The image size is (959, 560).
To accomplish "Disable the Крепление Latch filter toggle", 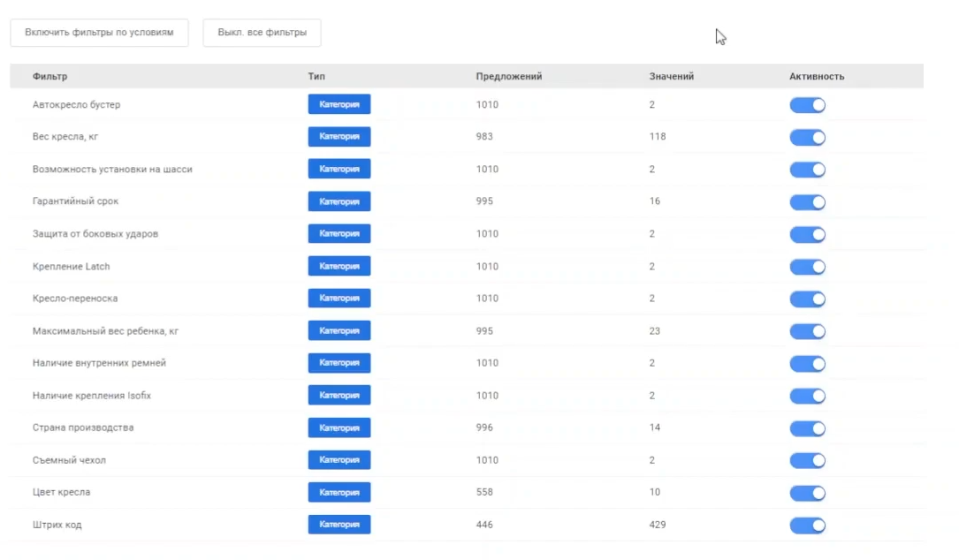I will point(807,267).
